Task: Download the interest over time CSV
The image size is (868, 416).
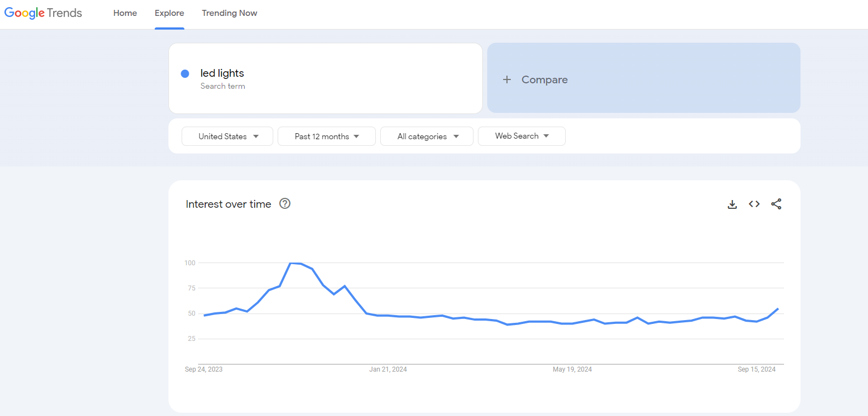Action: 732,204
